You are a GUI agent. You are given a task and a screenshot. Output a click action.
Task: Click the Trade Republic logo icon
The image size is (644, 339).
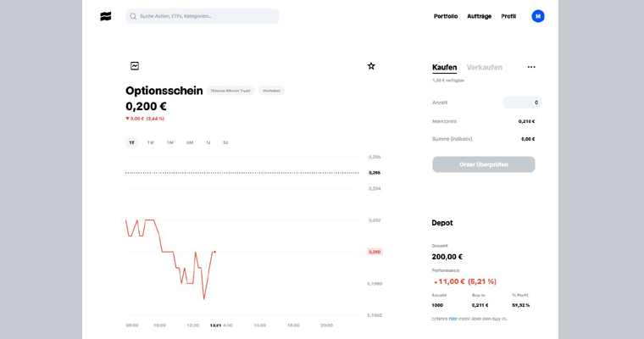pos(106,16)
